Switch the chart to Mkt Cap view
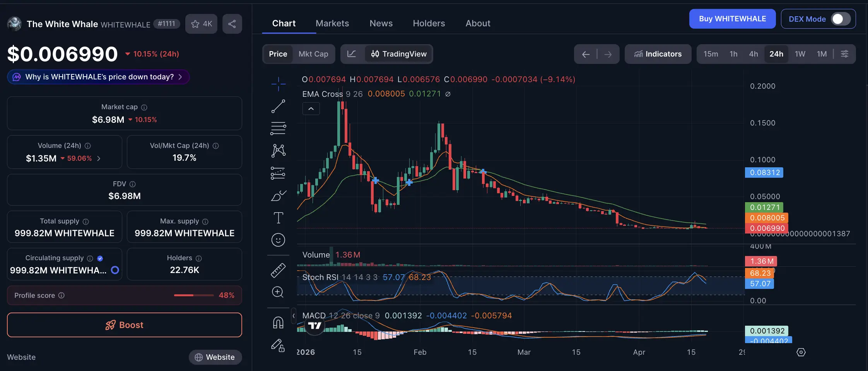Image resolution: width=868 pixels, height=371 pixels. coord(313,54)
